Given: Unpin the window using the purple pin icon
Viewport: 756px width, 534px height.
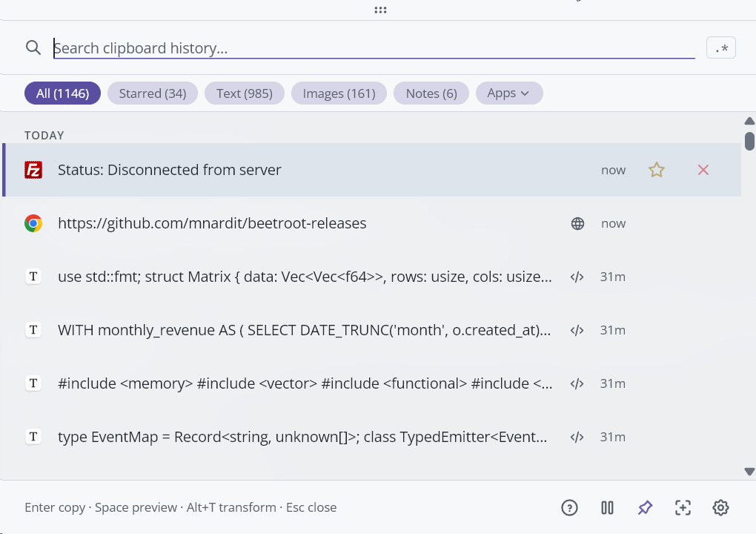Looking at the screenshot, I should [645, 507].
